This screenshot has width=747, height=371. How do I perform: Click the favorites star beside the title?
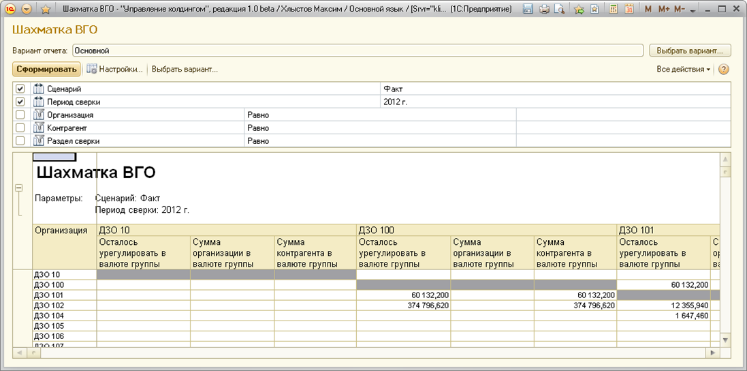(46, 9)
